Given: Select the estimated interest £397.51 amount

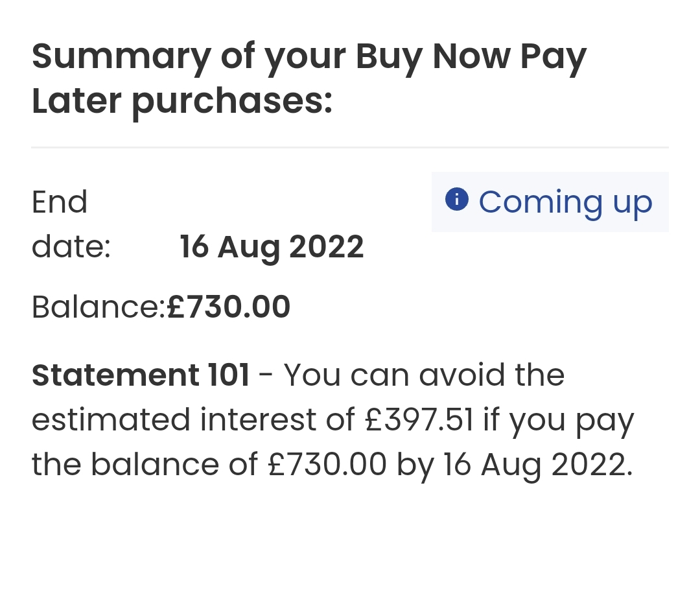Looking at the screenshot, I should (x=418, y=420).
